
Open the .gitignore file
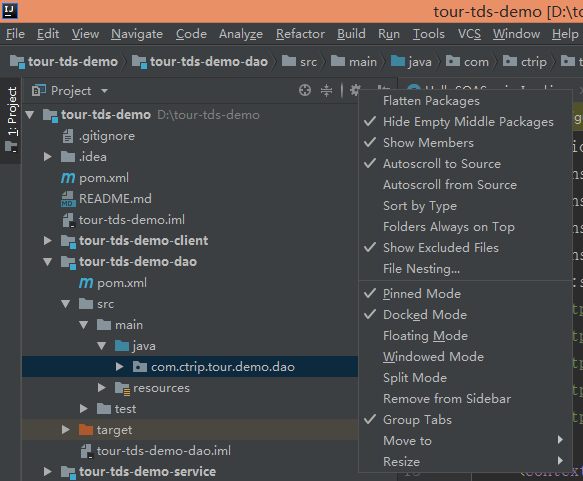[99, 136]
